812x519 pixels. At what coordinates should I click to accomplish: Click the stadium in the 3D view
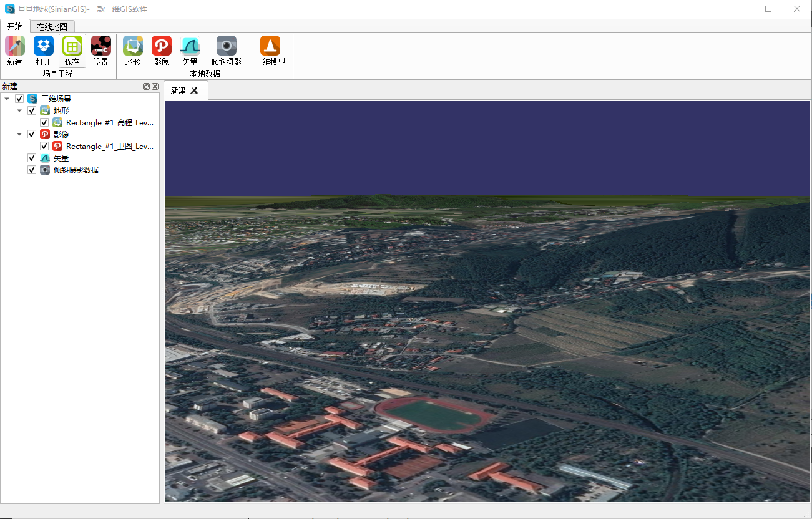435,415
